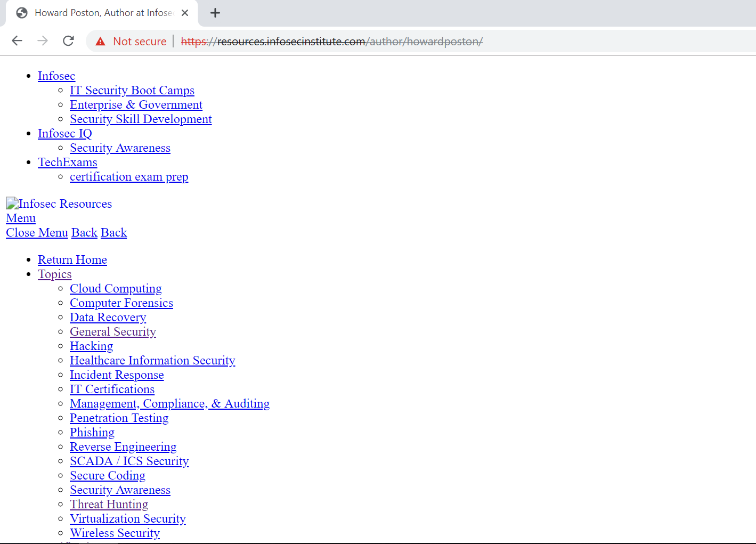Reload the page with refresh icon
The height and width of the screenshot is (544, 756).
(x=68, y=41)
